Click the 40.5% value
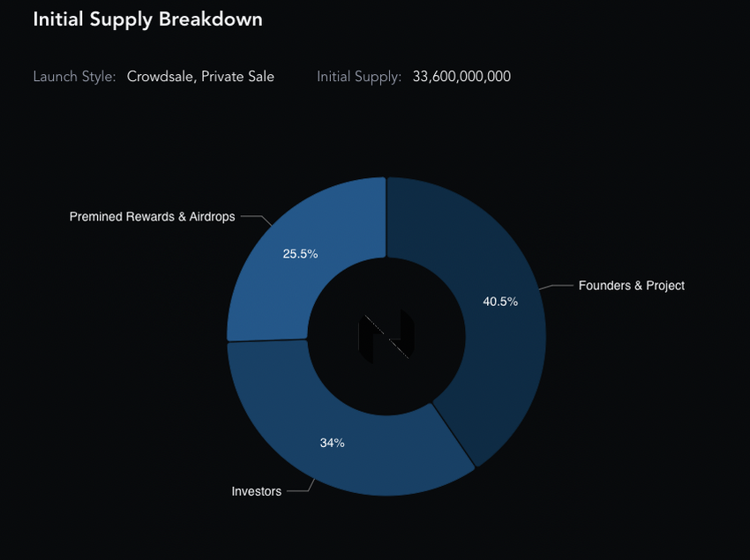The width and height of the screenshot is (750, 560). tap(500, 302)
